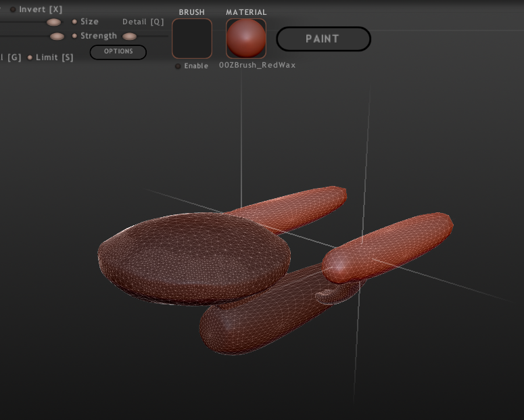This screenshot has width=524, height=420.
Task: Open the OPTIONS button
Action: click(118, 52)
